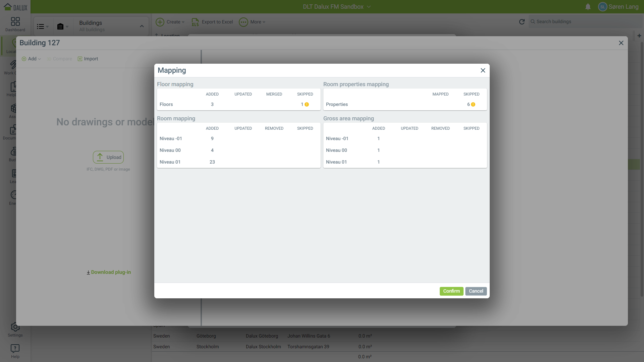
Task: Click the warning icon beside skipped properties
Action: [473, 105]
